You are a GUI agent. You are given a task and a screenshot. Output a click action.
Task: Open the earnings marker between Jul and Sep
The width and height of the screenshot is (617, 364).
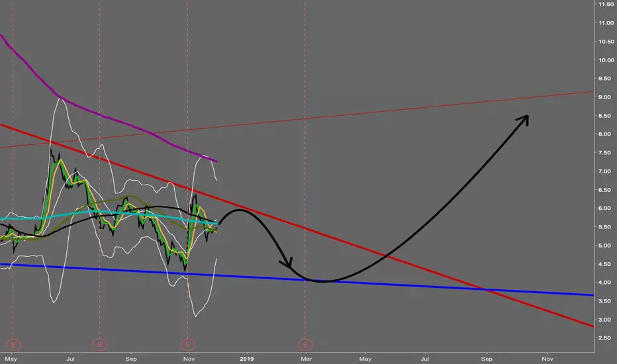point(100,345)
